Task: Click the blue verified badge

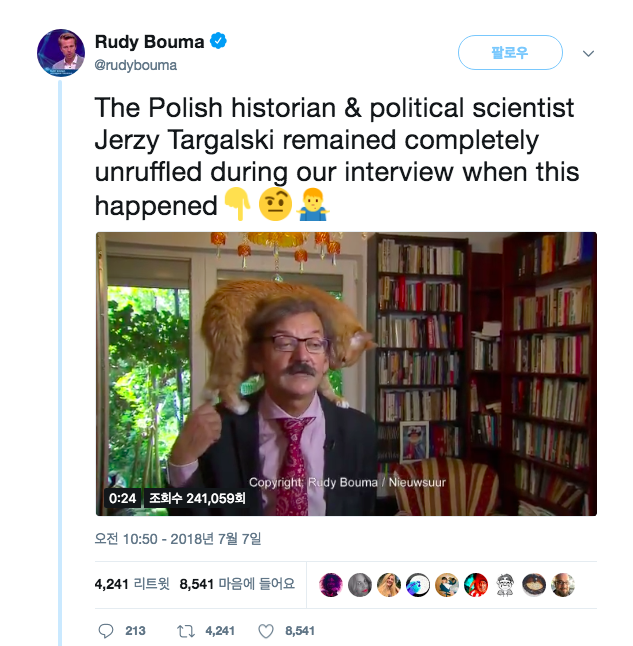Action: click(219, 42)
